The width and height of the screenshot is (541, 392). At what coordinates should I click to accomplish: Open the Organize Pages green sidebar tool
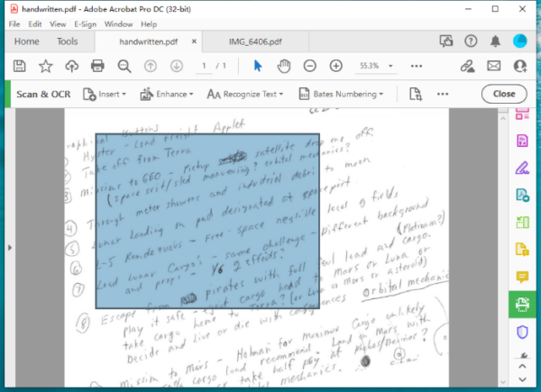pos(522,223)
